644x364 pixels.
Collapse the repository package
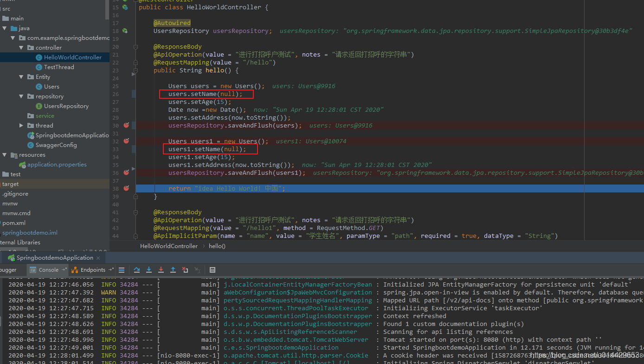pyautogui.click(x=21, y=96)
